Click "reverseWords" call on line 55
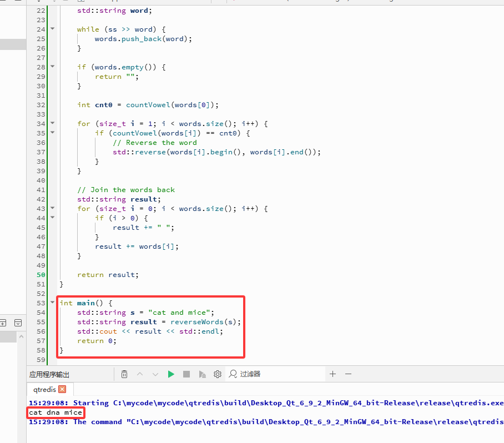This screenshot has width=504, height=443. tap(196, 322)
